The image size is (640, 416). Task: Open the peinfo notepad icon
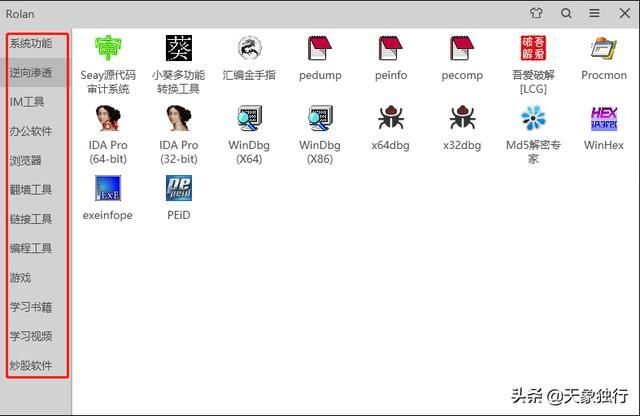(391, 48)
